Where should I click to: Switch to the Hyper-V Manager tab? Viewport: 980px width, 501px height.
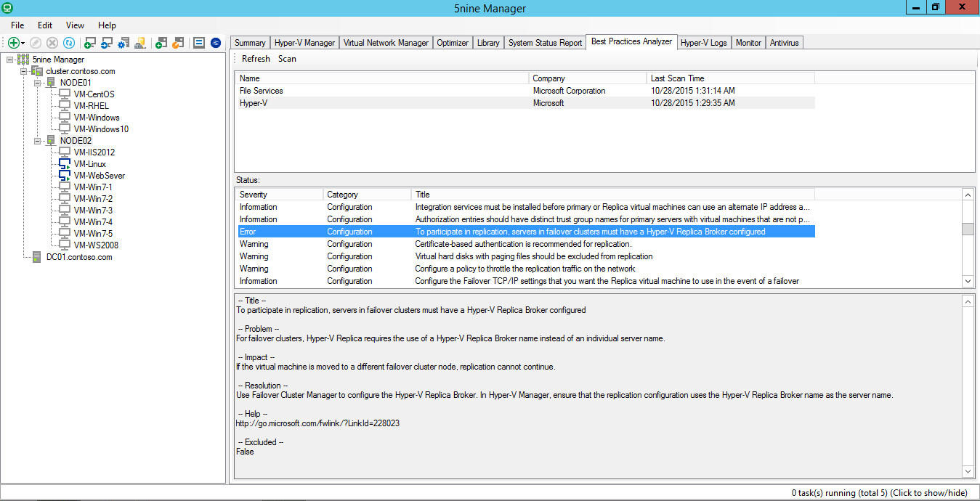pos(304,43)
